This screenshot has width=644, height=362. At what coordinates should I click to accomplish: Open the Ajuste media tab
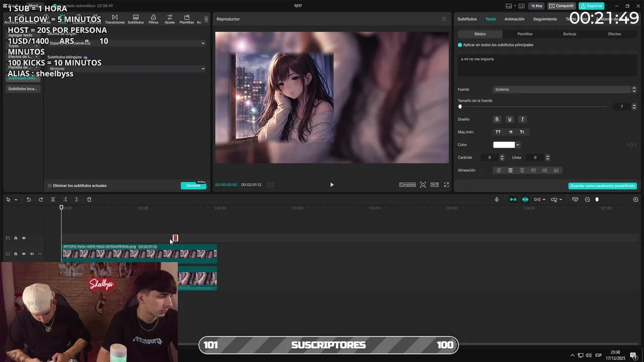click(x=170, y=19)
